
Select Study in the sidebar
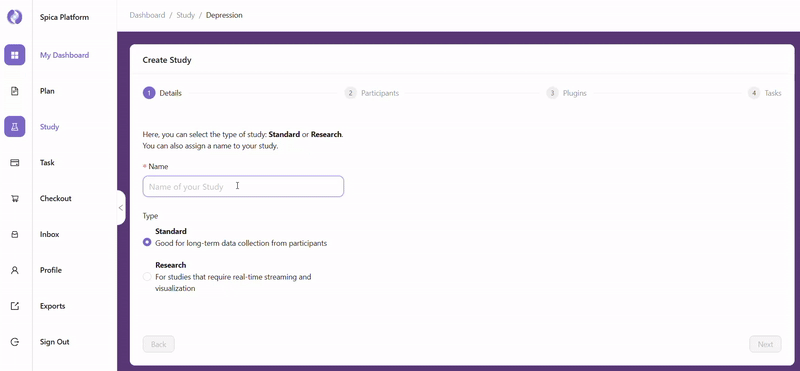[x=49, y=127]
